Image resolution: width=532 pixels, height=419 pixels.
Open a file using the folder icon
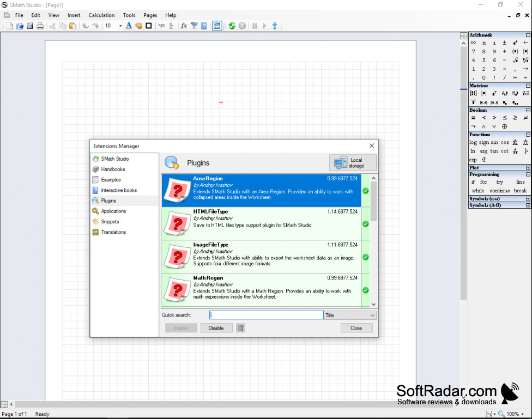click(x=20, y=26)
